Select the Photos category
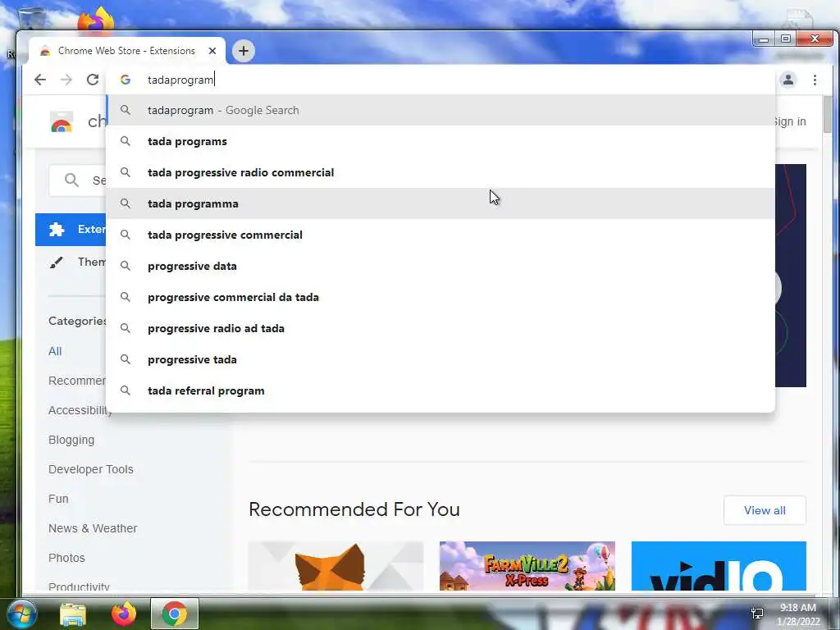840x630 pixels. coord(66,558)
